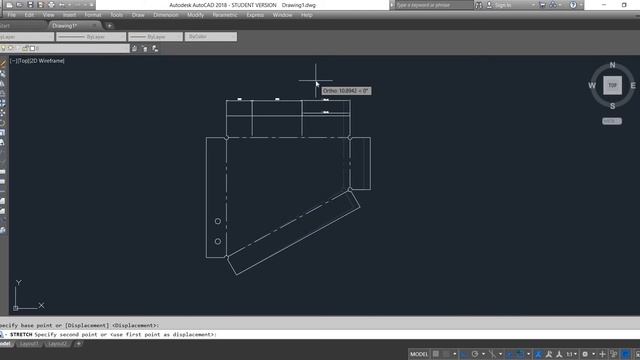Image resolution: width=640 pixels, height=360 pixels.
Task: Click the Autodesk A360 connect icon
Action: (x=553, y=5)
